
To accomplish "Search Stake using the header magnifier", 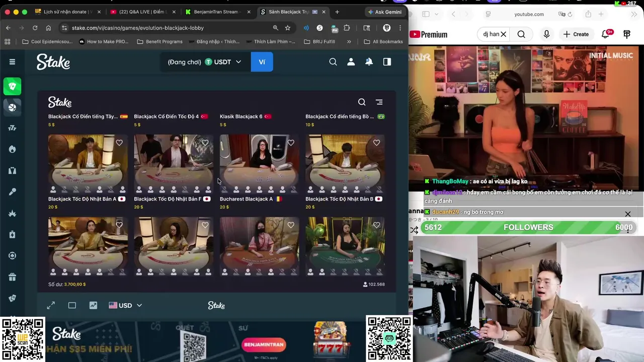I will coord(333,62).
